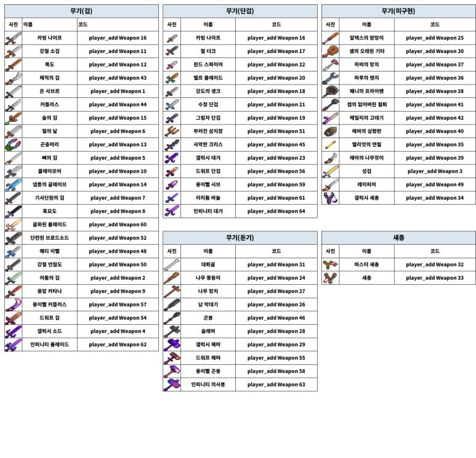The height and width of the screenshot is (458, 476).
Task: Click the Infinity Gavel icon in Weapon 63 row
Action: click(x=172, y=385)
